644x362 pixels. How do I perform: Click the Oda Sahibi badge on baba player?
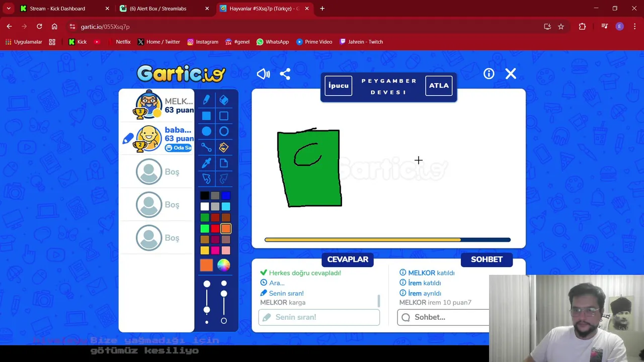click(179, 148)
